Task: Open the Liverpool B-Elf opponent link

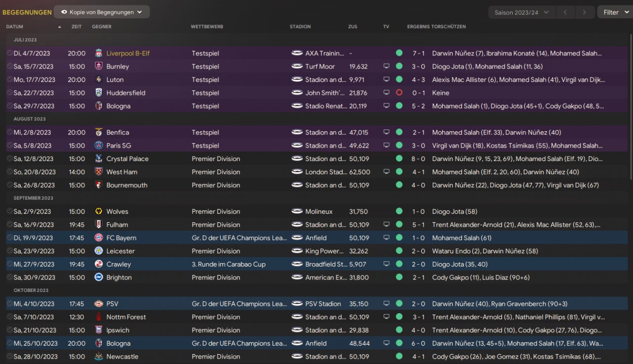Action: [x=128, y=53]
